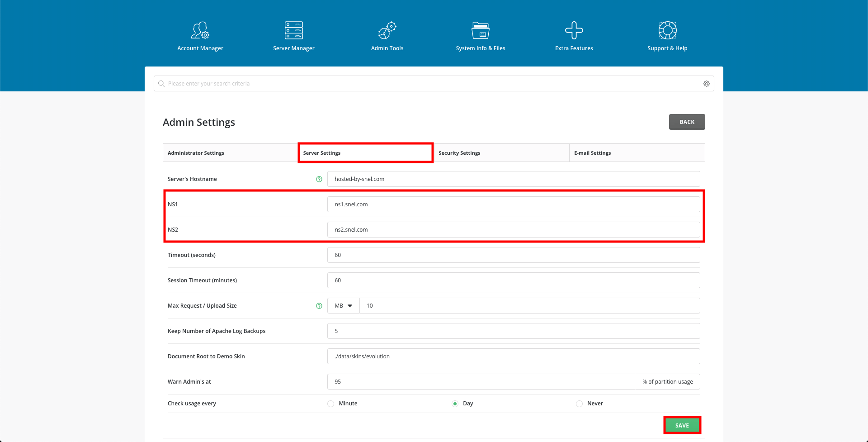Switch to Security Settings tab

pos(501,153)
